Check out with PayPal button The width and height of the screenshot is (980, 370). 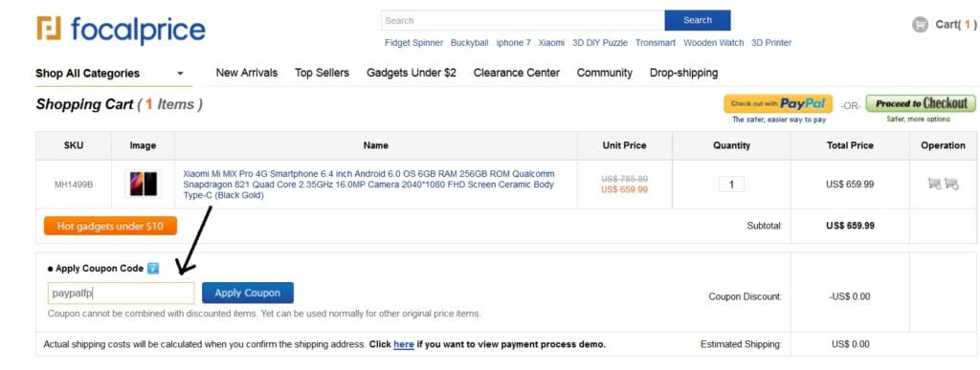coord(778,103)
